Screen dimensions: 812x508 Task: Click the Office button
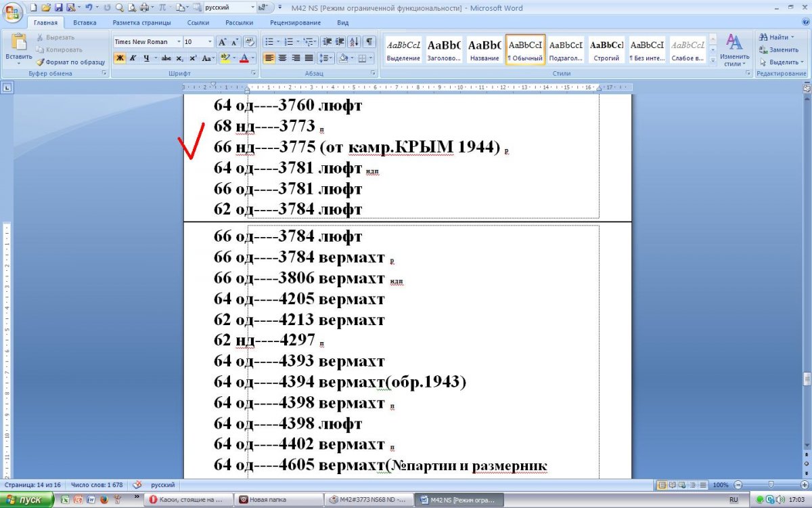point(12,12)
